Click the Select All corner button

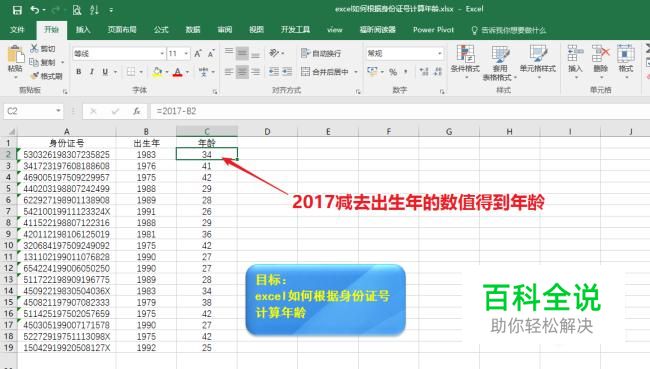pos(9,131)
